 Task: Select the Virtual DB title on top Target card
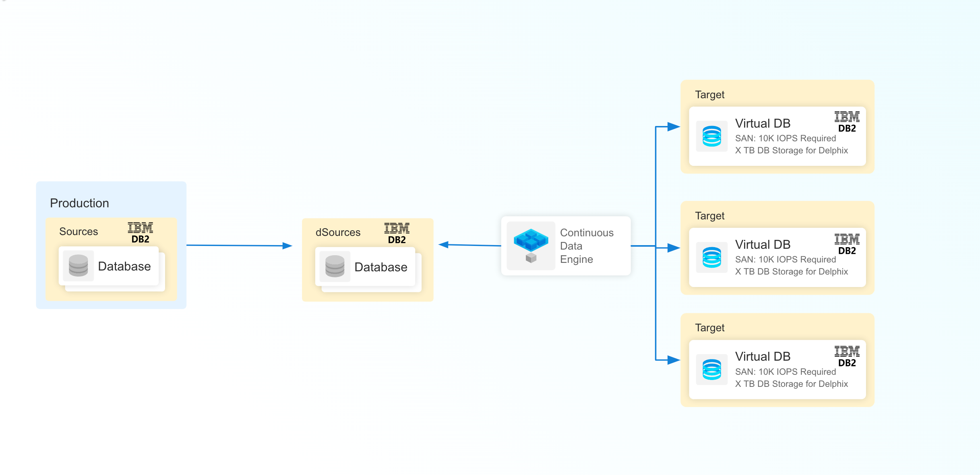(x=762, y=123)
